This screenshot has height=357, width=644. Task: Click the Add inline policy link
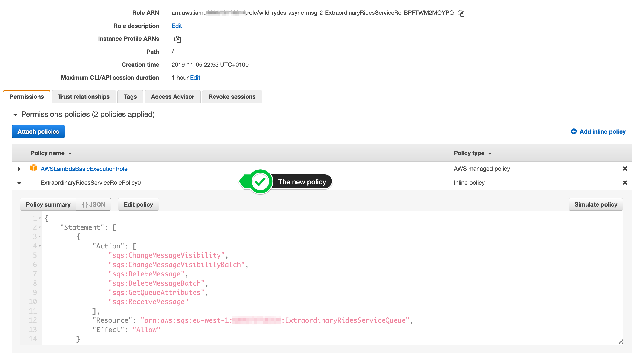click(603, 132)
